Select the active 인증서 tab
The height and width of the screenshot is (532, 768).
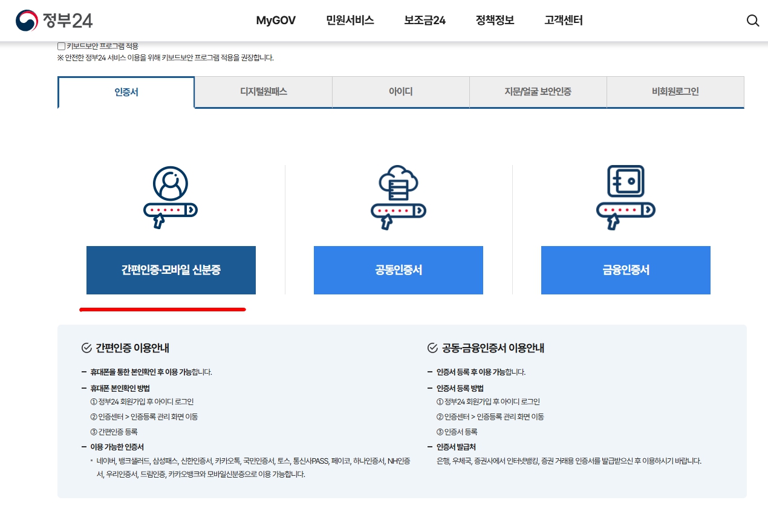pos(125,92)
